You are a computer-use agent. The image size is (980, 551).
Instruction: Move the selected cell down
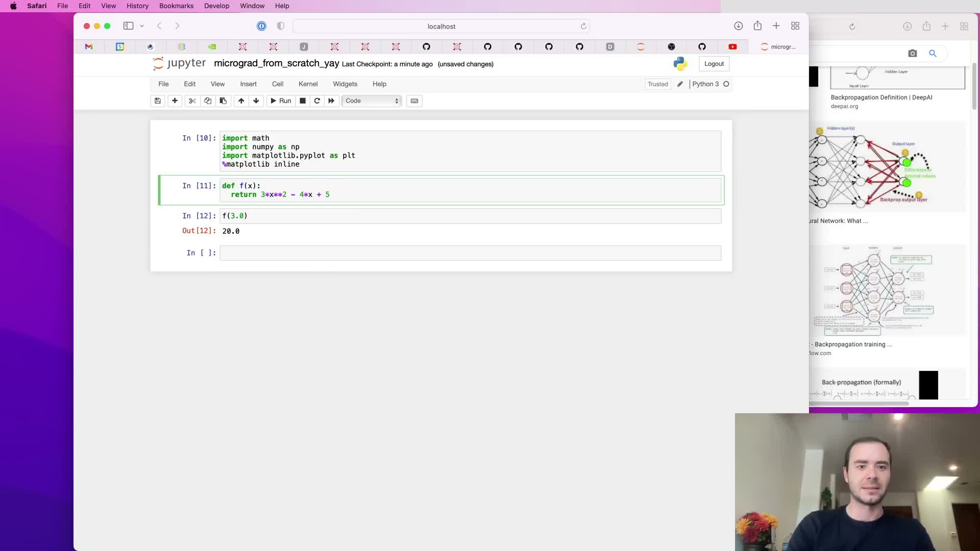pos(256,101)
